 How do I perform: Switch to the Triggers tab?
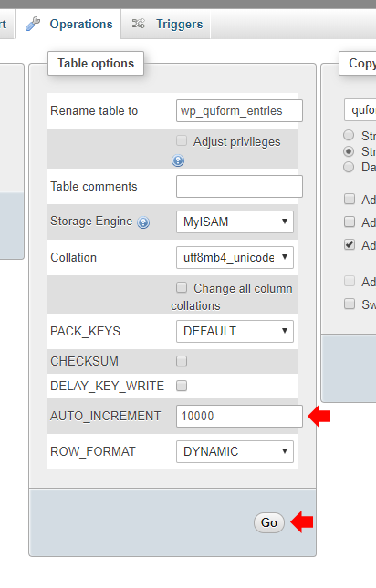(x=166, y=24)
